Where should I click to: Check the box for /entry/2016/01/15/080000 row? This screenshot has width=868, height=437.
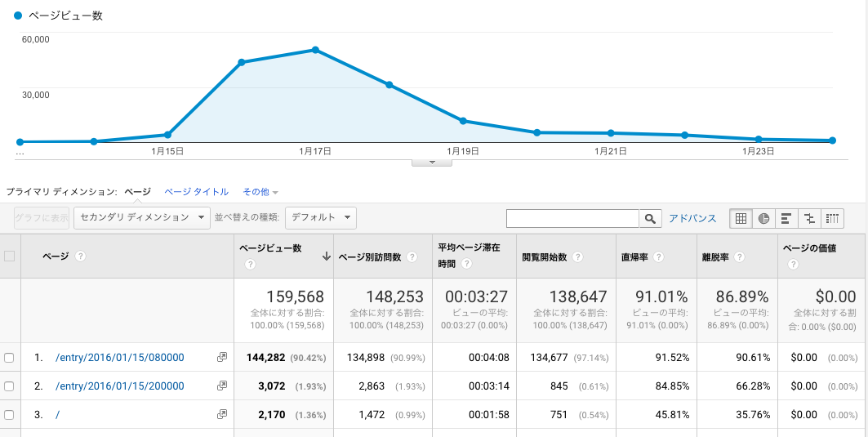[x=9, y=358]
